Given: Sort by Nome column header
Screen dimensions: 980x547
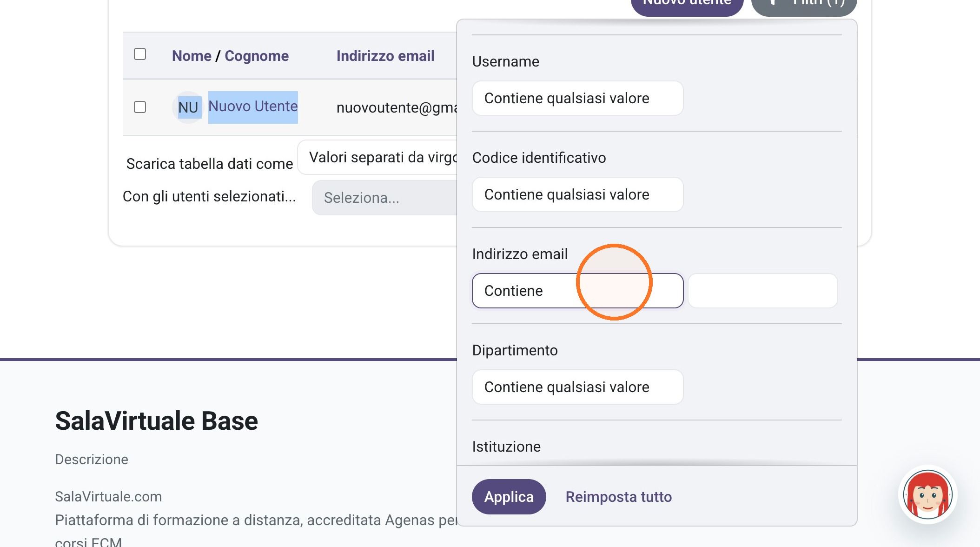Looking at the screenshot, I should pyautogui.click(x=192, y=56).
